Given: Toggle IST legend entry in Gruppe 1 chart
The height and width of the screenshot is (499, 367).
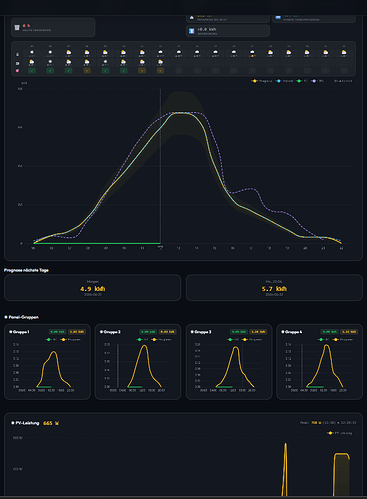Looking at the screenshot, I should point(51,339).
